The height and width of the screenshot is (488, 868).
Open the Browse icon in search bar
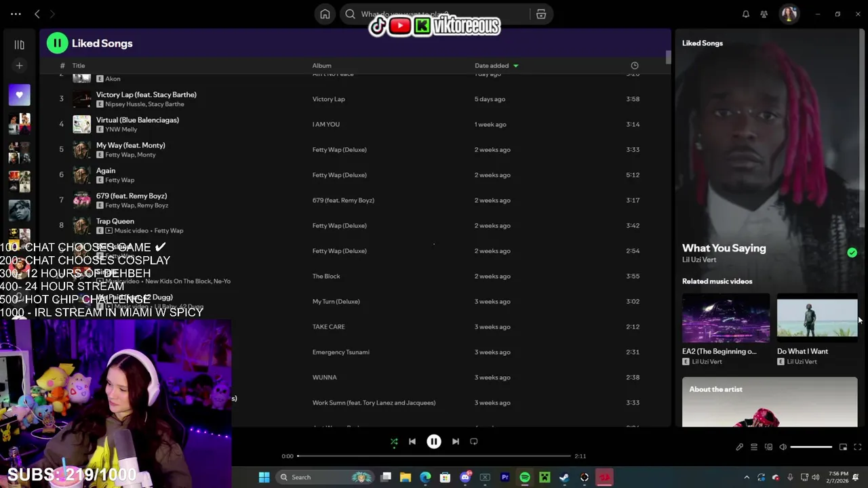click(x=541, y=14)
